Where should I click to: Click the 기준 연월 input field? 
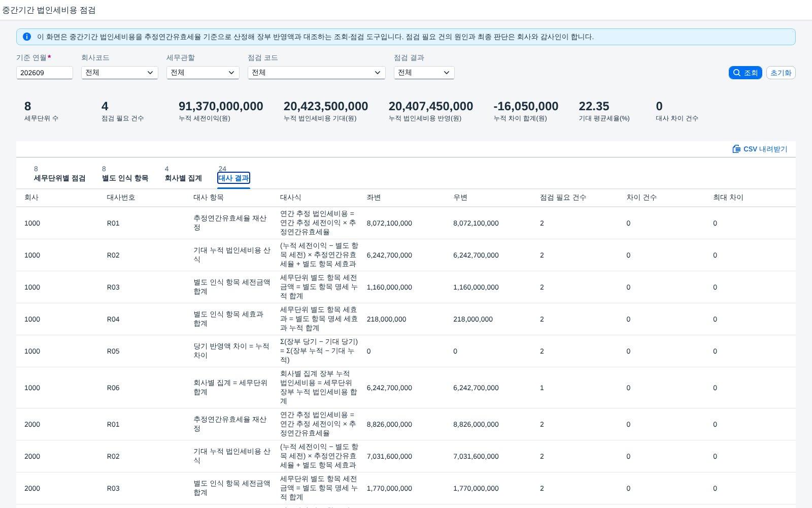45,73
